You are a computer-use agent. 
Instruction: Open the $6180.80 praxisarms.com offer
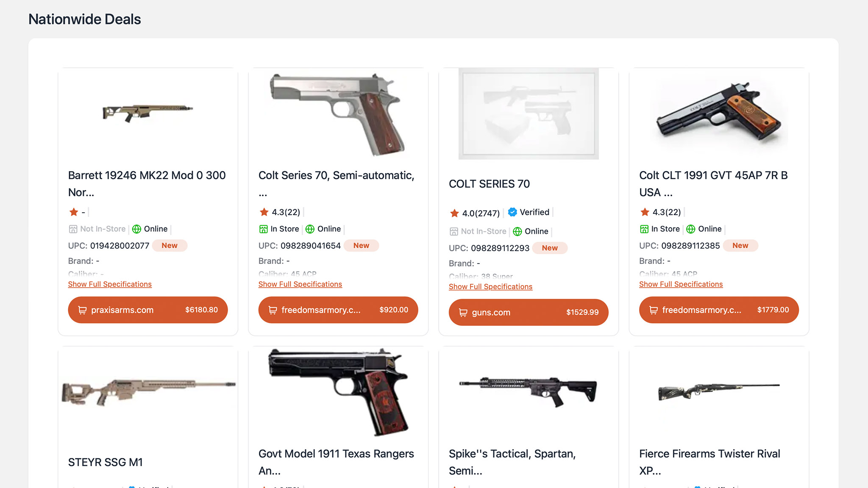(x=147, y=310)
